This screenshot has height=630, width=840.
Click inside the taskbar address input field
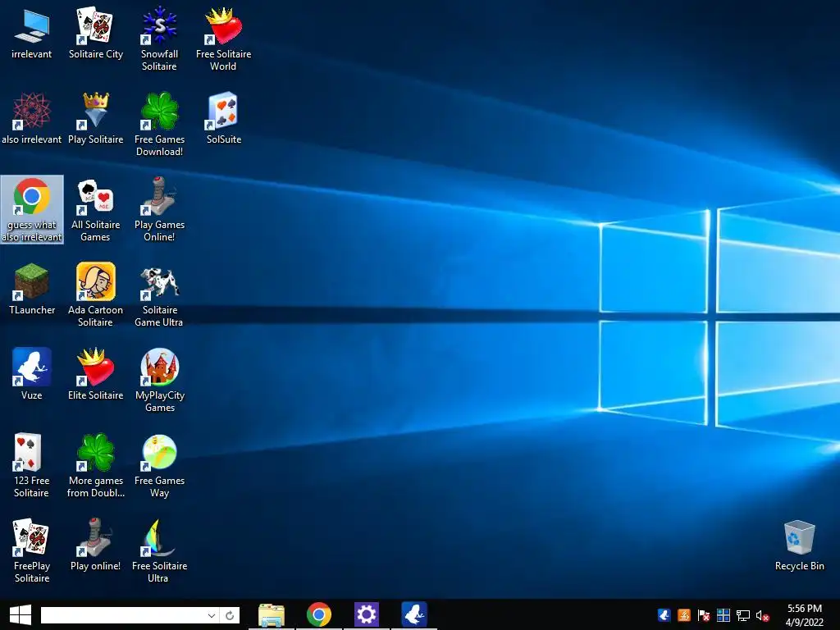[x=123, y=615]
